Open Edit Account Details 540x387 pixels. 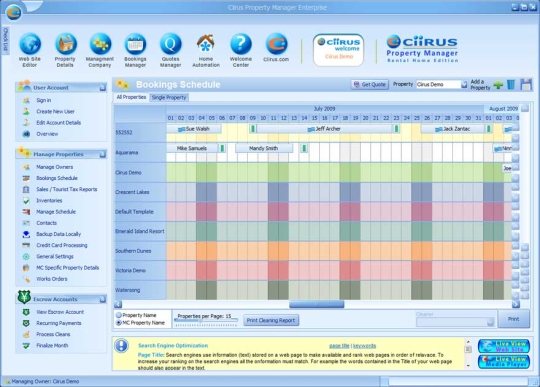(x=59, y=123)
